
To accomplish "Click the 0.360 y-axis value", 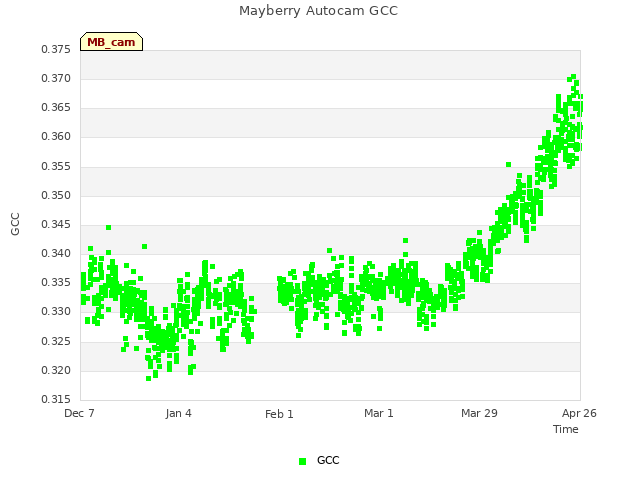I will coord(56,137).
